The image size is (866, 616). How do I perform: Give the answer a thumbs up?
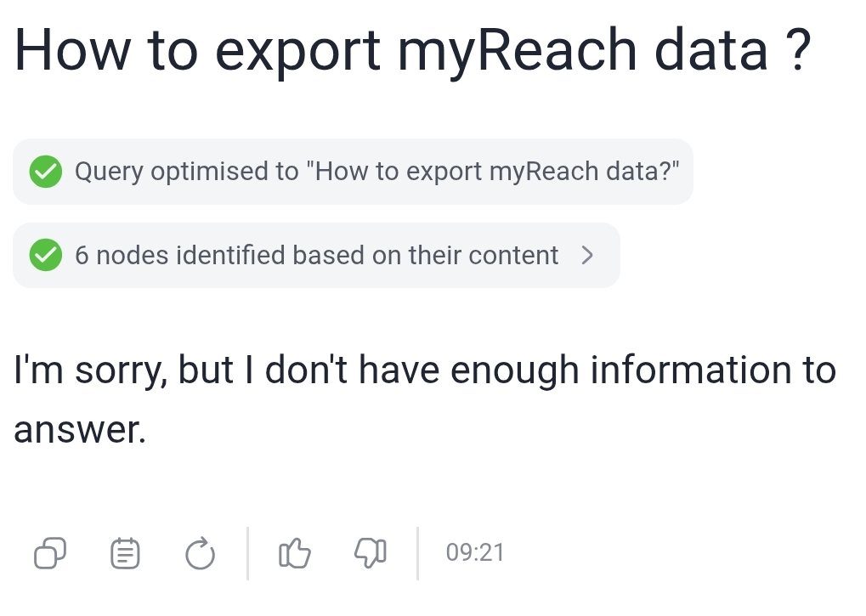295,553
